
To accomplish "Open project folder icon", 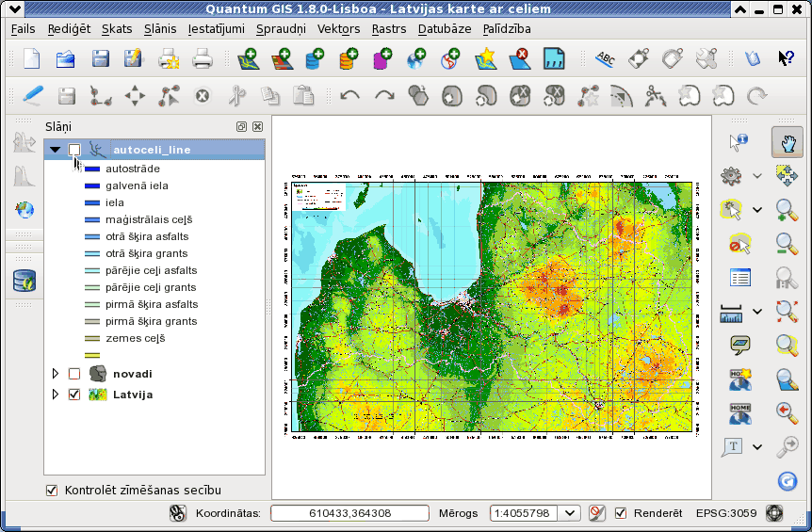I will (x=65, y=59).
